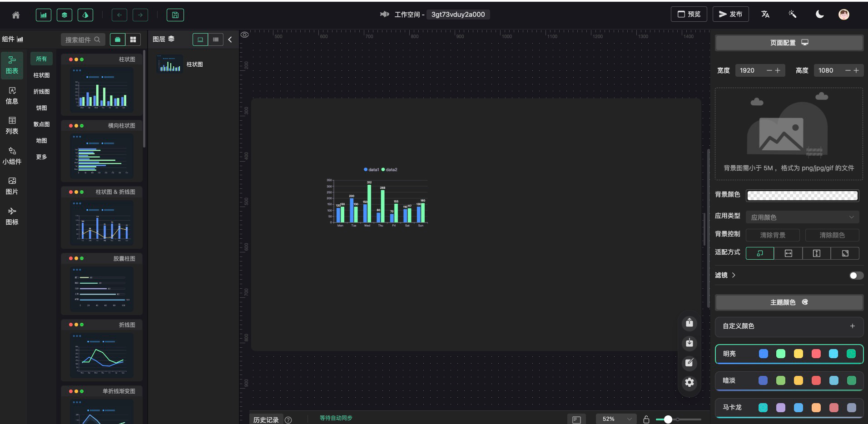Viewport: 868px width, 424px height.
Task: Collapse the layers panel with chevron
Action: click(230, 39)
